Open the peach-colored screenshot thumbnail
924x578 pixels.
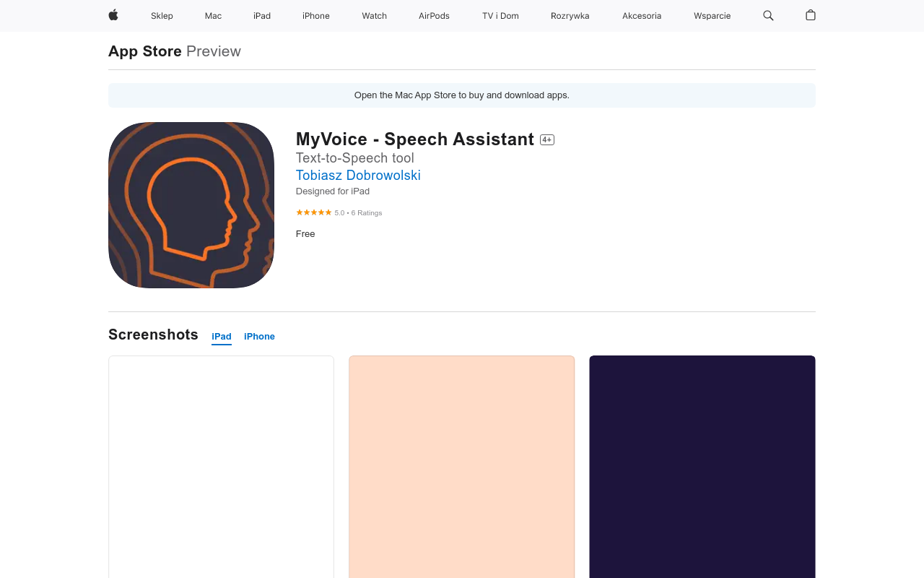pos(462,467)
